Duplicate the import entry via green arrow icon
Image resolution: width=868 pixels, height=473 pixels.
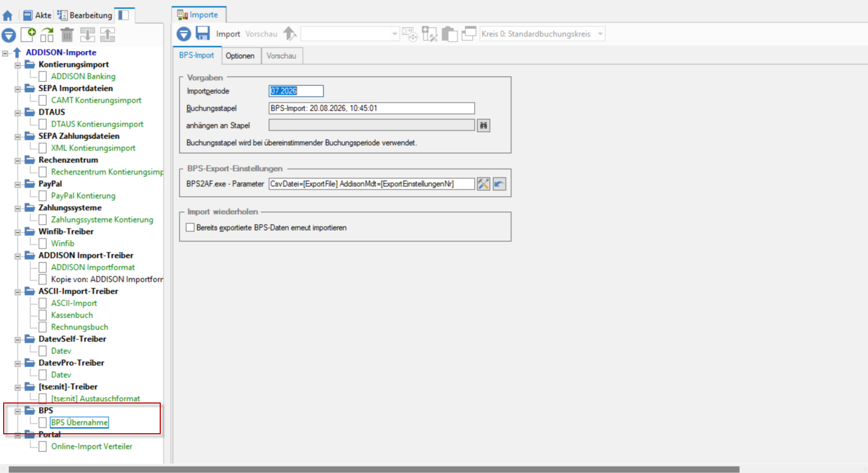click(x=47, y=35)
